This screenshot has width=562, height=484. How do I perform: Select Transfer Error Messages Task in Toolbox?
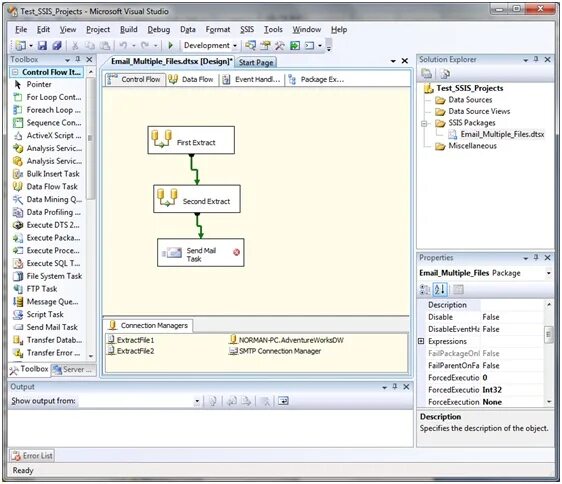tap(47, 353)
